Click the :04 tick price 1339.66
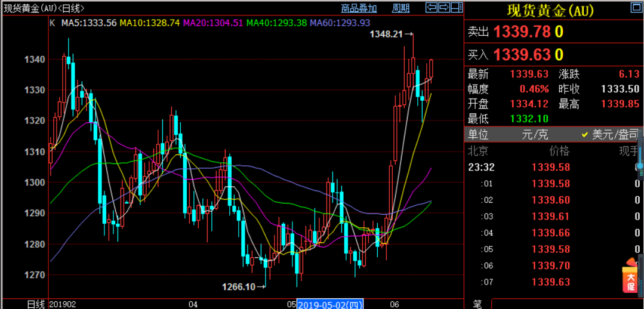The width and height of the screenshot is (644, 309). click(x=551, y=233)
